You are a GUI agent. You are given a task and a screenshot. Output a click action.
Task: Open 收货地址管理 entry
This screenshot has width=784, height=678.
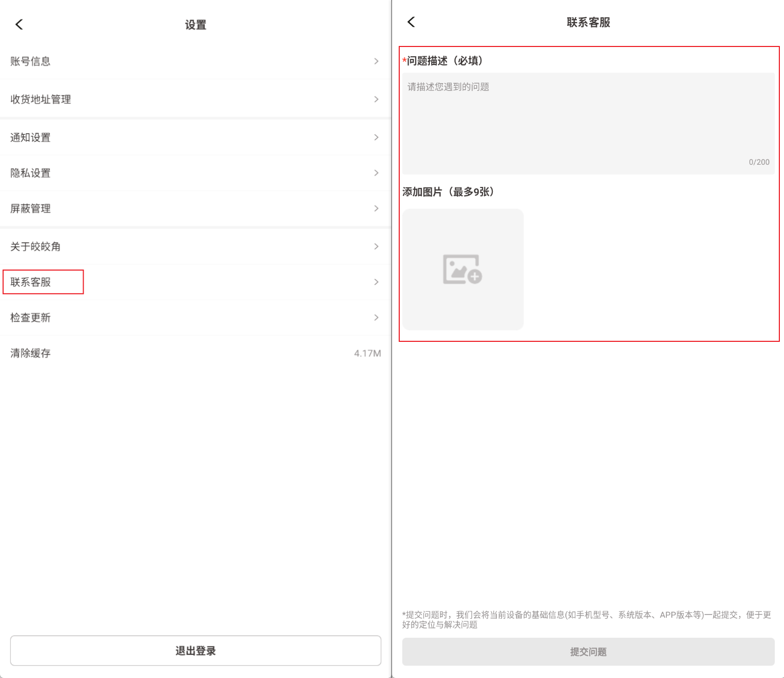click(41, 99)
